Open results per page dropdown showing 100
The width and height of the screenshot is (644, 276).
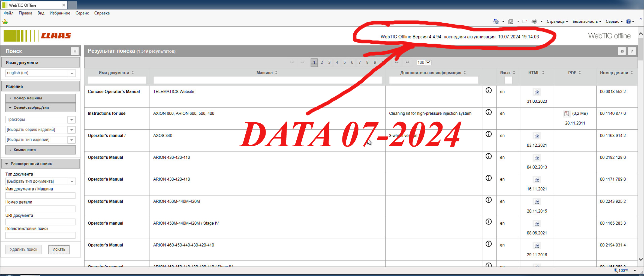coord(428,63)
